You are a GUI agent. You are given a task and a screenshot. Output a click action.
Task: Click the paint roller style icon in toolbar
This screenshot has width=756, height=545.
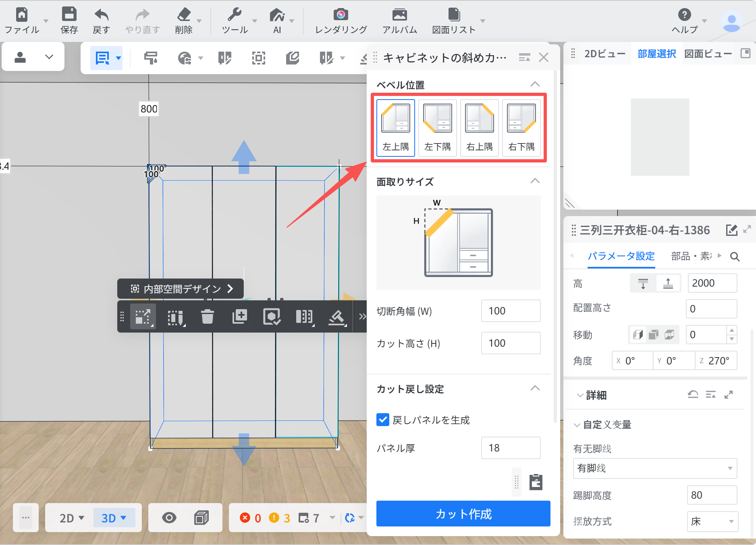[151, 58]
